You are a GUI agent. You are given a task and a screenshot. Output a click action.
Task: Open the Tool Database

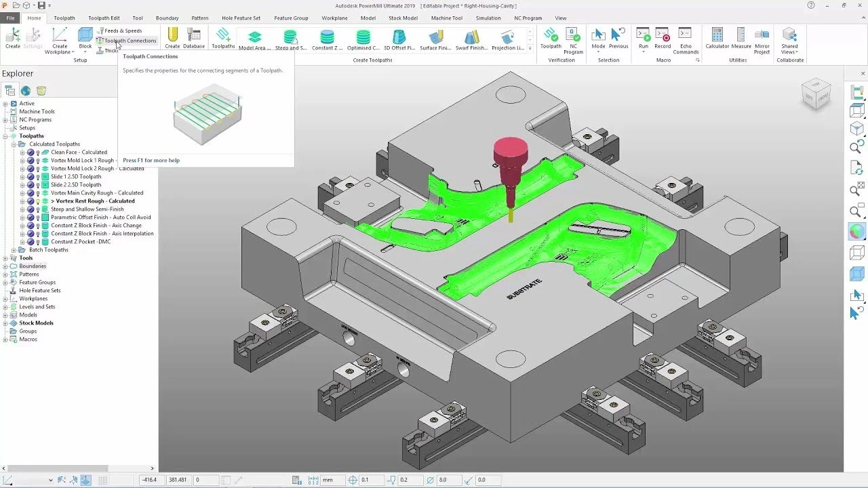click(x=194, y=37)
